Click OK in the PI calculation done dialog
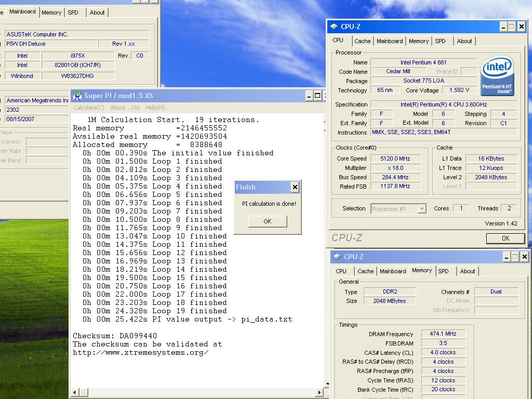Image resolution: width=532 pixels, height=399 pixels. coord(268,221)
